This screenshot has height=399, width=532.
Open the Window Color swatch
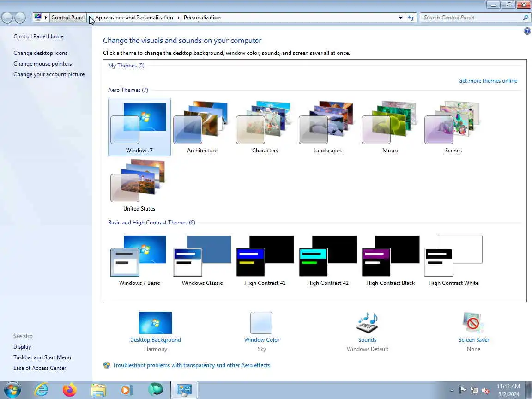[261, 323]
